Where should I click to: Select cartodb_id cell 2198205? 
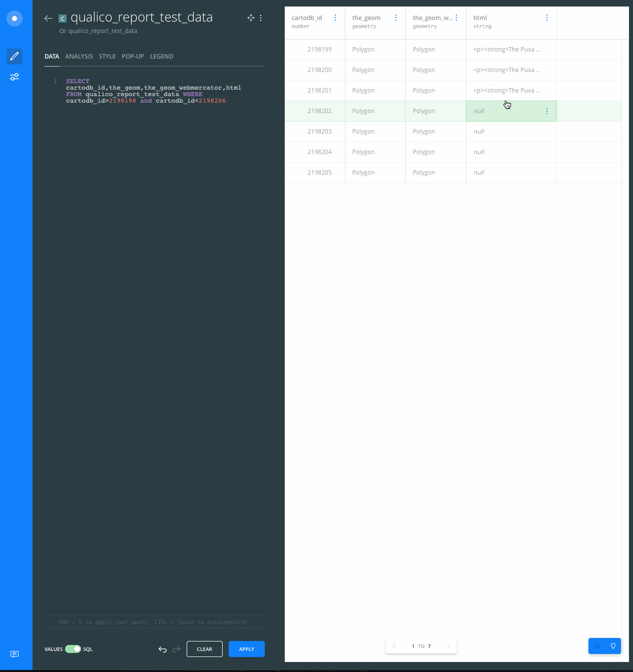315,173
